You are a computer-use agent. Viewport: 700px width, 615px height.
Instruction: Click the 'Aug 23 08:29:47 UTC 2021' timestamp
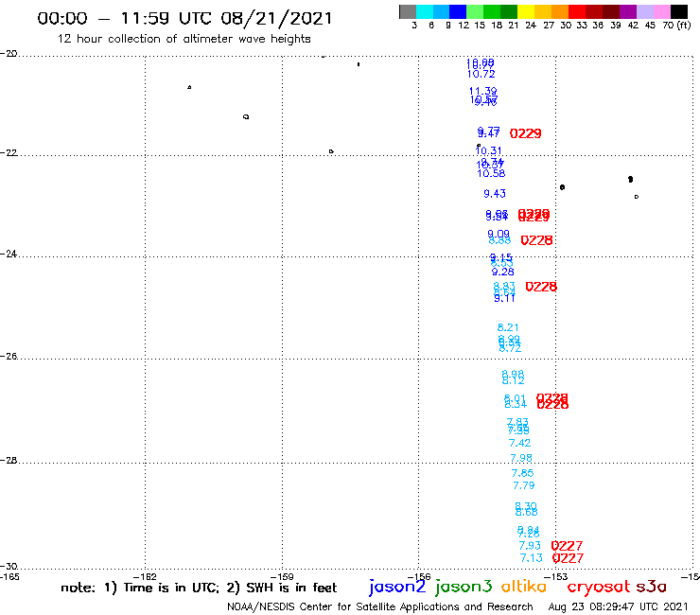tap(618, 606)
